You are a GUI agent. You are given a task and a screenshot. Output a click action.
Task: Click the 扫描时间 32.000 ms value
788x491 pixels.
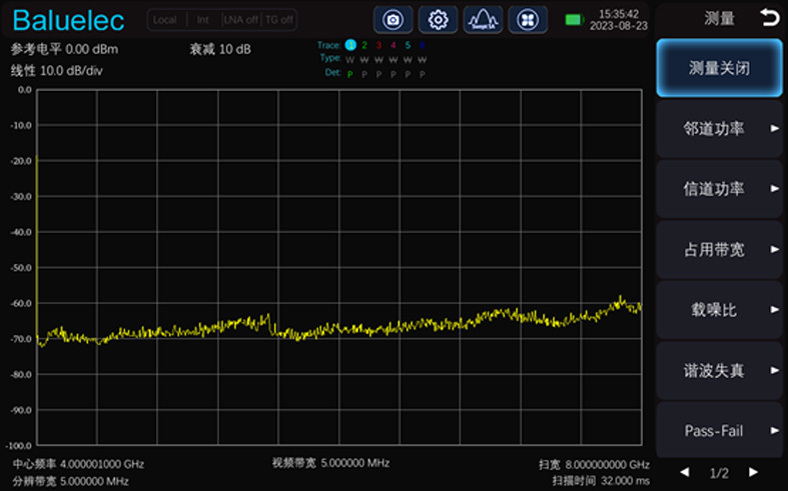coord(601,481)
